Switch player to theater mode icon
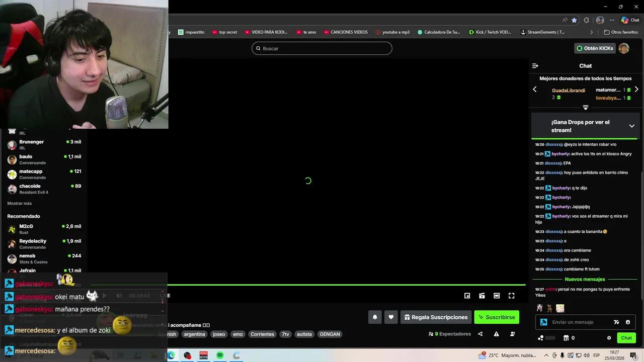The image size is (644, 362). [497, 296]
